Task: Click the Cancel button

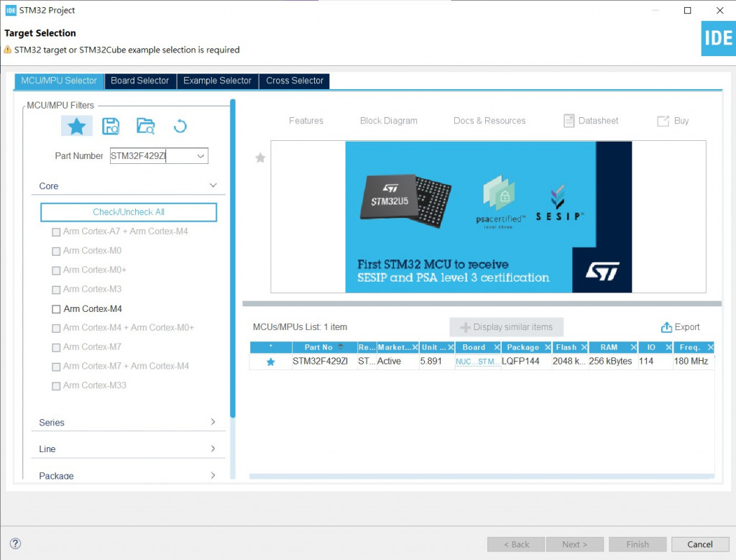Action: pos(700,544)
